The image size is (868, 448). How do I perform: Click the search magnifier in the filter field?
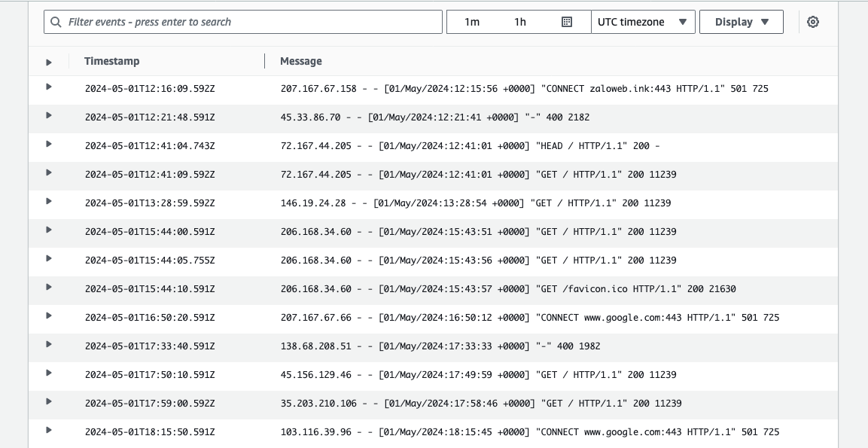(56, 22)
